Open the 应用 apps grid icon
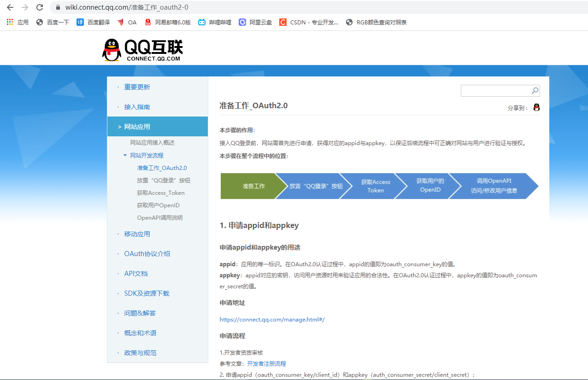This screenshot has width=588, height=380. coord(9,22)
